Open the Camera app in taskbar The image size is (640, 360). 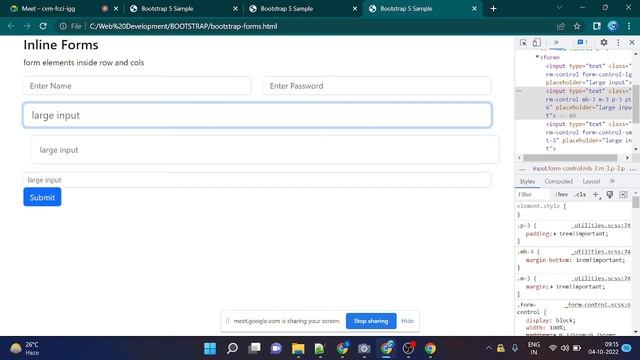pyautogui.click(x=364, y=348)
